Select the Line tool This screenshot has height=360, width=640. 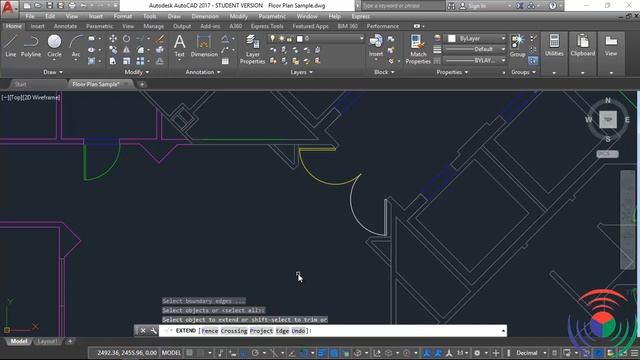pos(11,46)
